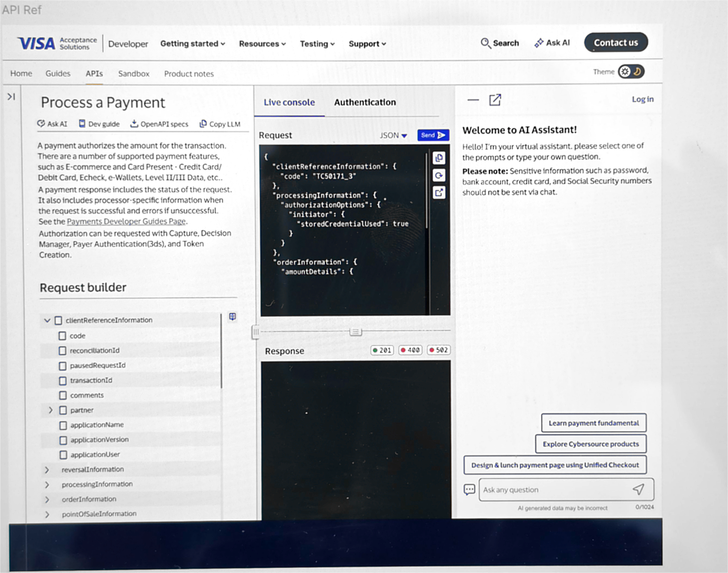Download the OpenAPI specs
This screenshot has width=728, height=573.
(159, 124)
